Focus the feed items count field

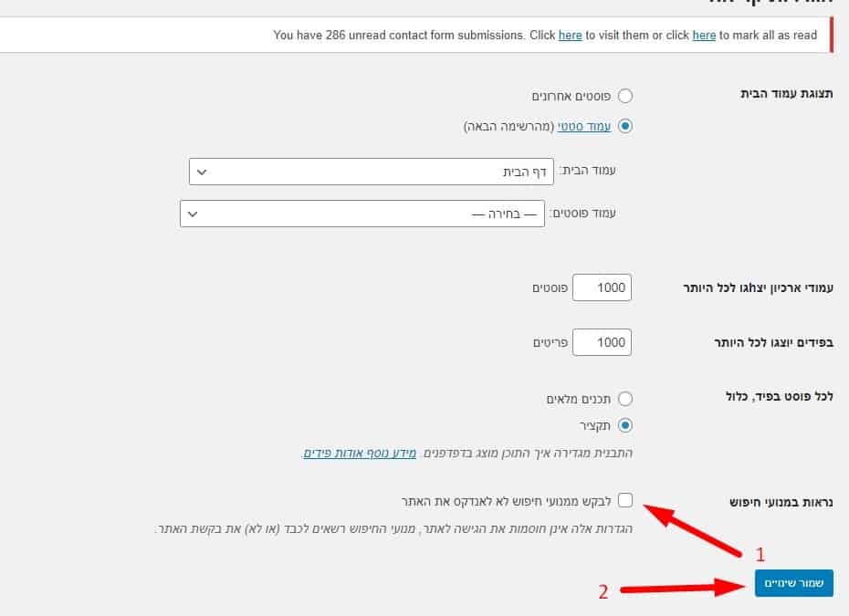point(602,342)
